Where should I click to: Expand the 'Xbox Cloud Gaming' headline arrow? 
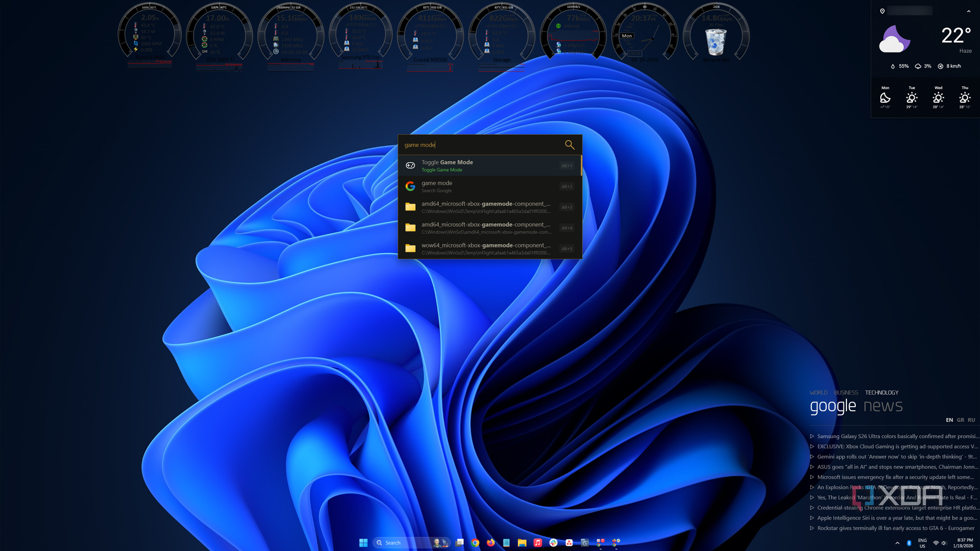(x=813, y=446)
